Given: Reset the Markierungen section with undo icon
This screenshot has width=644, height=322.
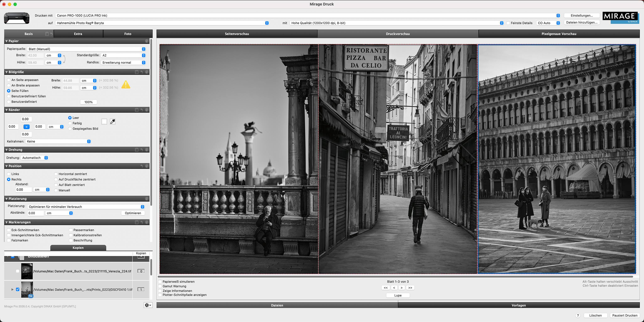Looking at the screenshot, I should 141,222.
